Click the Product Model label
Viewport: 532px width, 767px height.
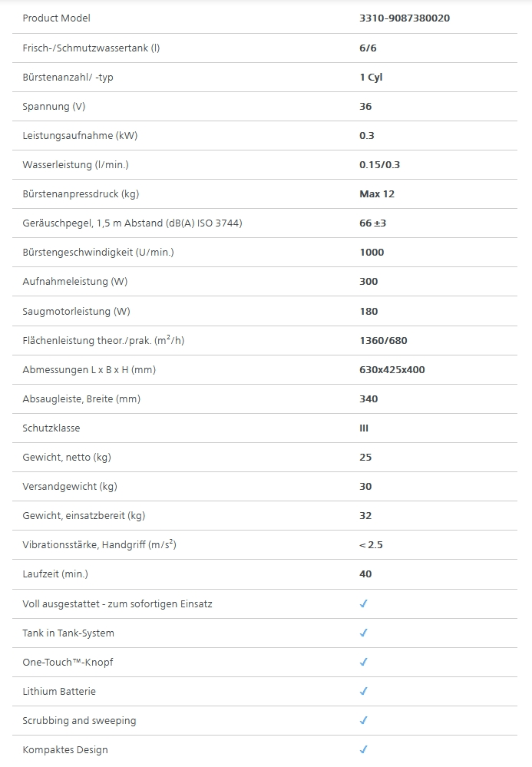coord(56,18)
